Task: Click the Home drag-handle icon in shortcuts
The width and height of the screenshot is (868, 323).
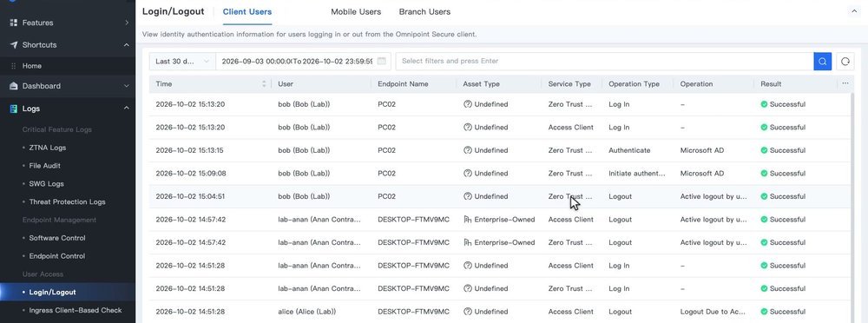Action: tap(14, 66)
